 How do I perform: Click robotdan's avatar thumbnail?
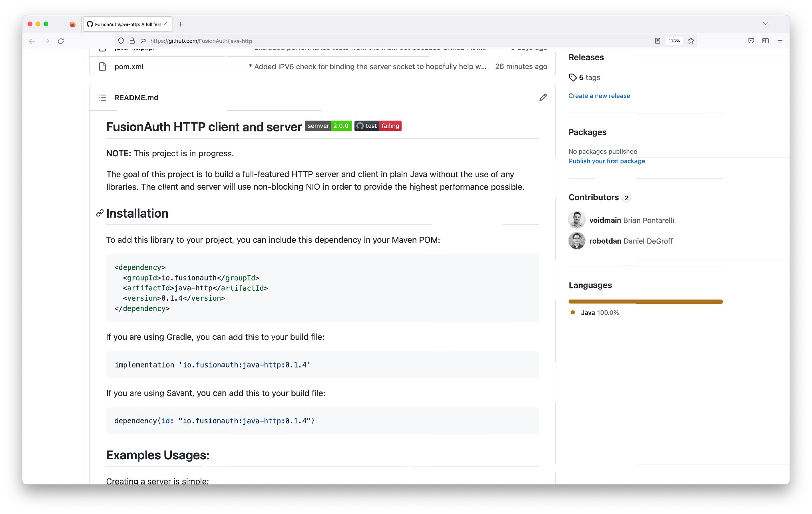tap(577, 241)
